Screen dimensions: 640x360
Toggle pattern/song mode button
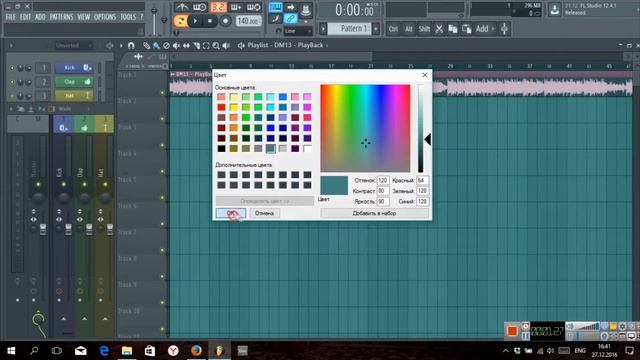pos(180,21)
